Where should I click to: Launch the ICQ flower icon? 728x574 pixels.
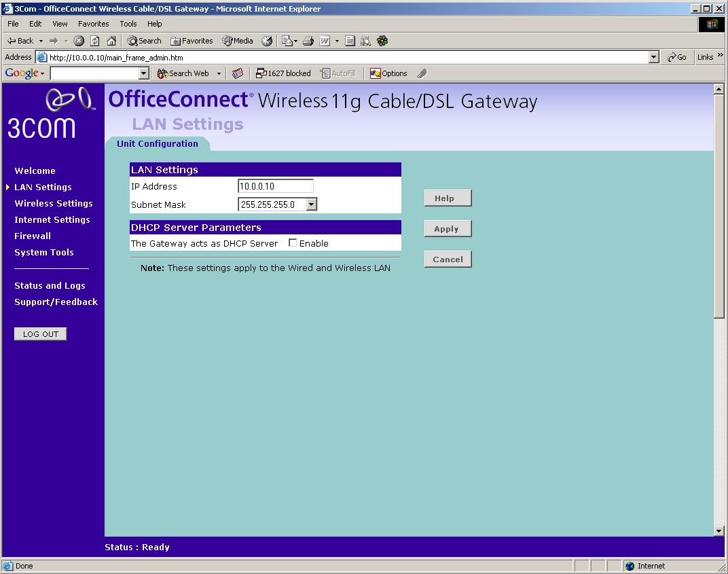click(382, 41)
